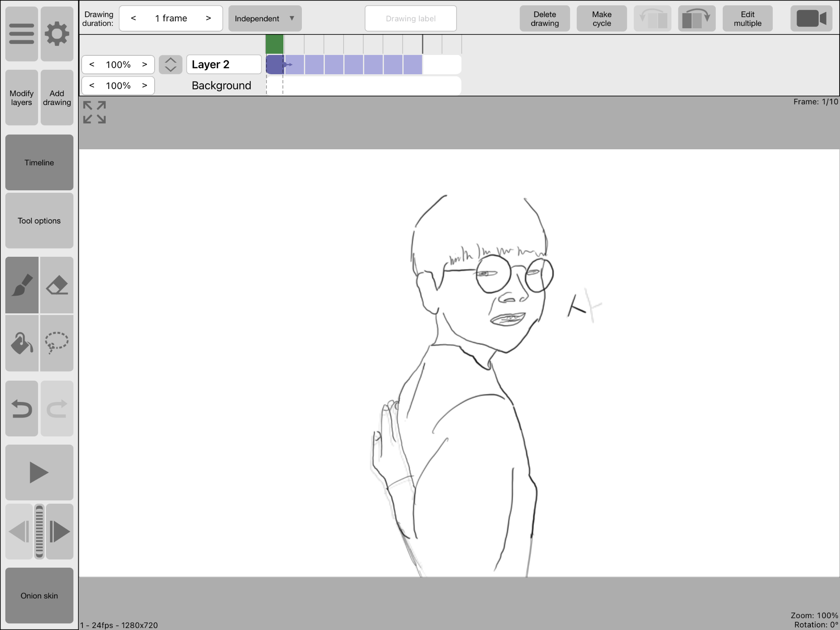The height and width of the screenshot is (630, 840).
Task: Click the frame scrubber slider between the arrows
Action: [39, 532]
